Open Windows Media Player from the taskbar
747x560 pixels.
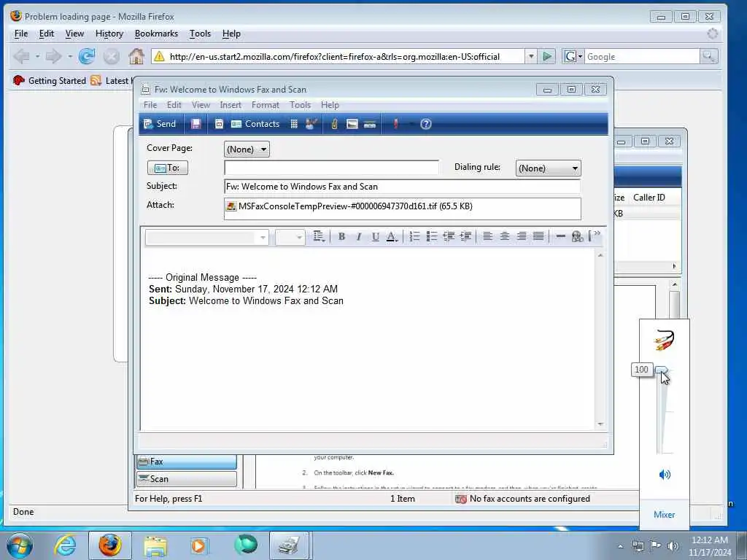point(199,545)
